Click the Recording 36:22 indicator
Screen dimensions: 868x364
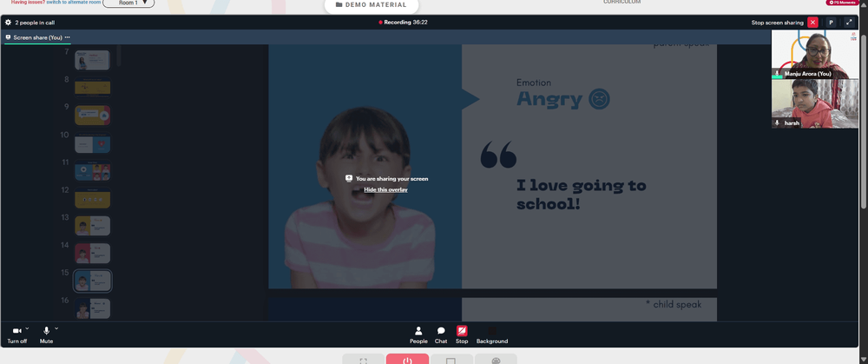(403, 23)
